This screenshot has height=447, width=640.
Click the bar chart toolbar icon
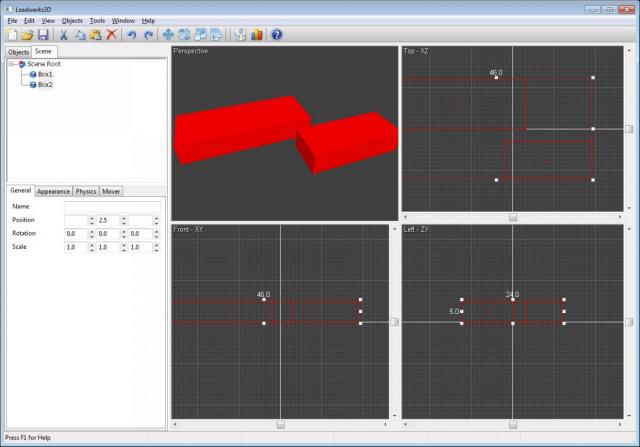(x=256, y=35)
